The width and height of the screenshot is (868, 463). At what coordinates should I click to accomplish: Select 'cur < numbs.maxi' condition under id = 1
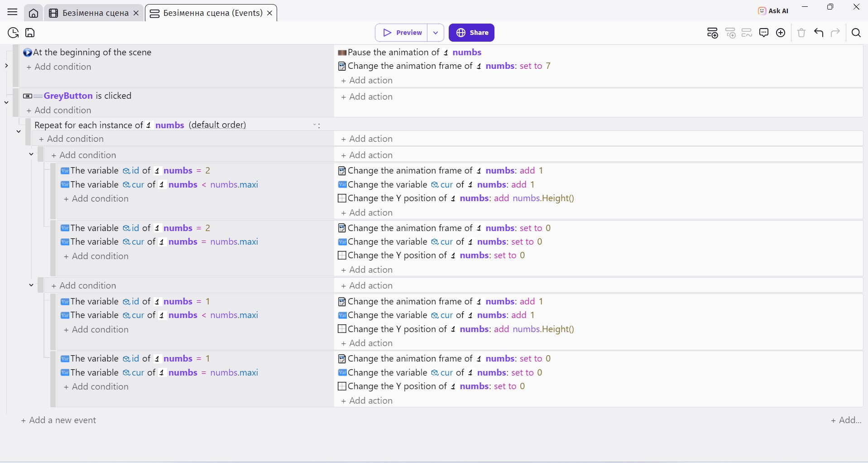point(159,315)
